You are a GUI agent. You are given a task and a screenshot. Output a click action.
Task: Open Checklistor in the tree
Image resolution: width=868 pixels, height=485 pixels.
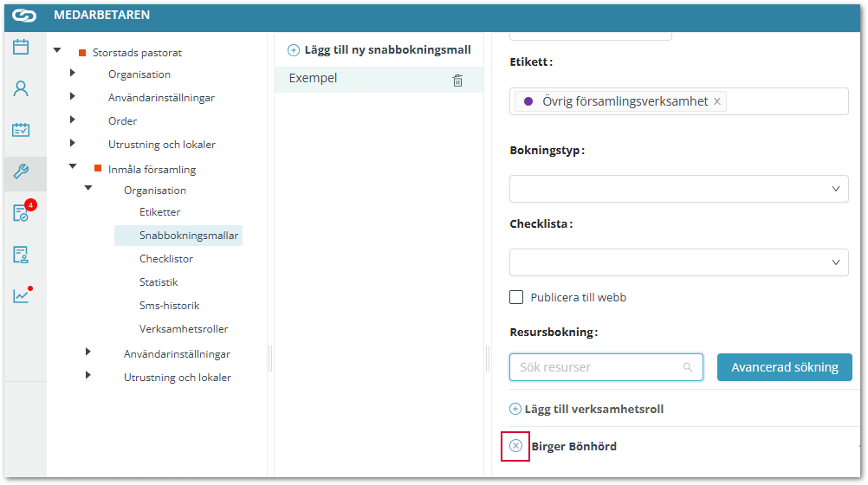[165, 259]
